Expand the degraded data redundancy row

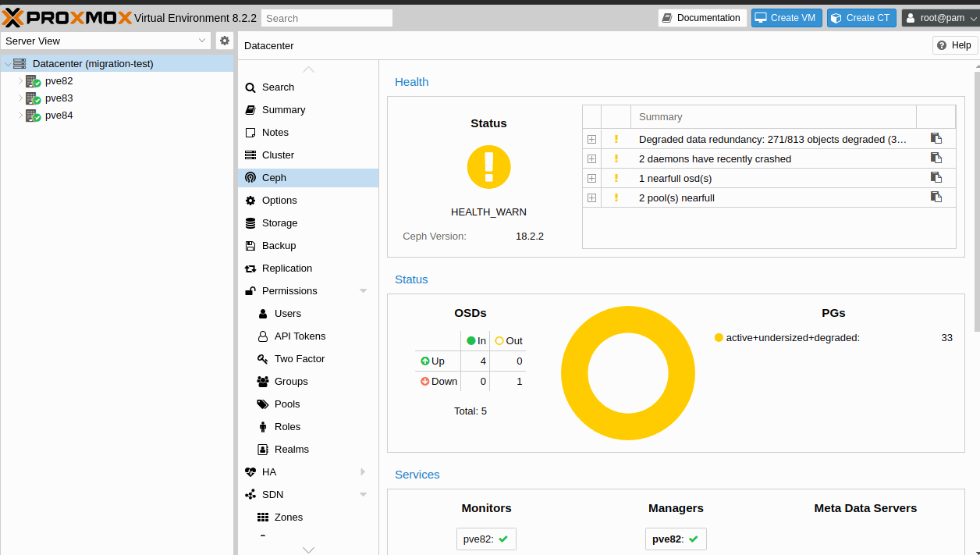click(591, 139)
